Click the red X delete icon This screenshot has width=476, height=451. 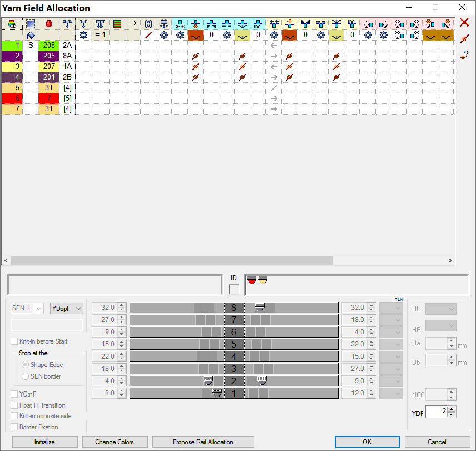[x=464, y=23]
